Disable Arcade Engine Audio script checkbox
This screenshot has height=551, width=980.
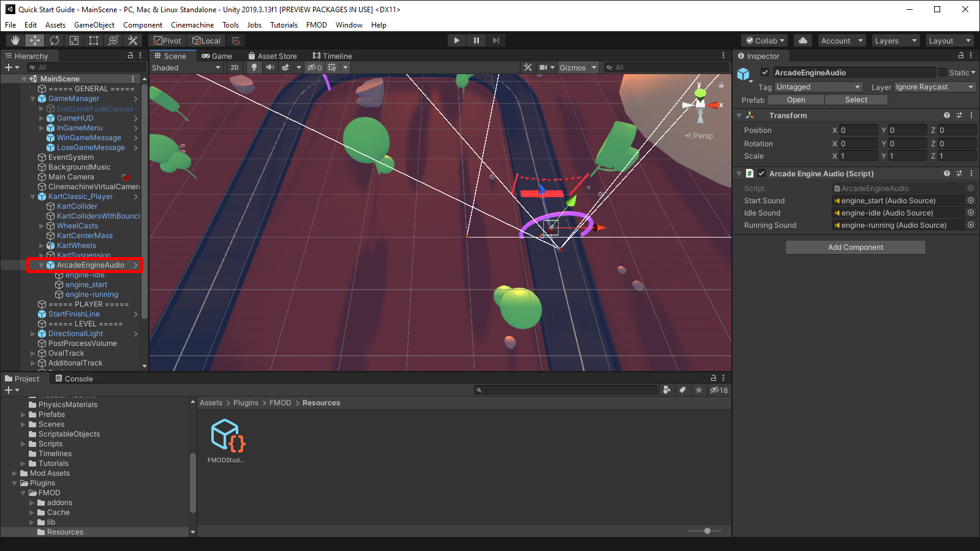pyautogui.click(x=761, y=173)
